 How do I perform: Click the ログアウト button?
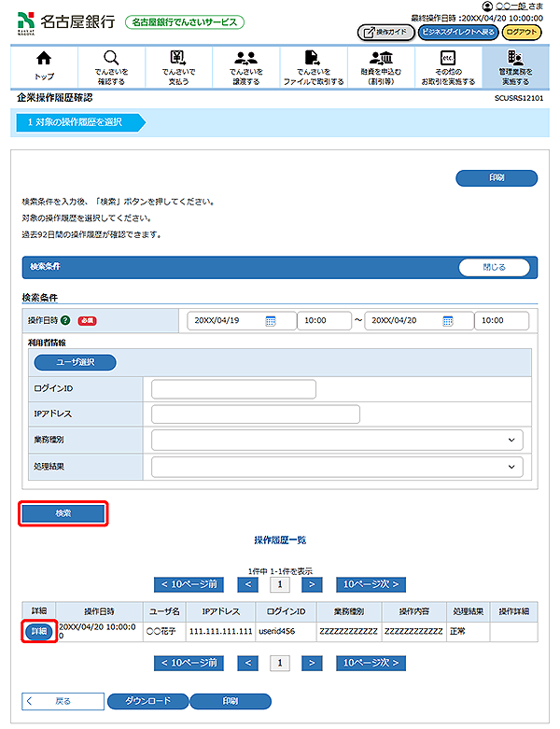521,32
